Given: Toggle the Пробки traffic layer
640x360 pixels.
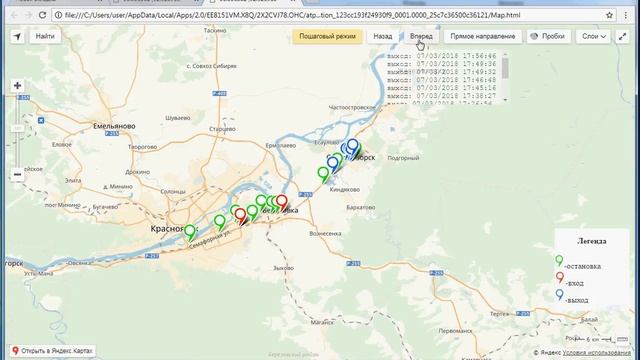Looking at the screenshot, I should [x=548, y=36].
